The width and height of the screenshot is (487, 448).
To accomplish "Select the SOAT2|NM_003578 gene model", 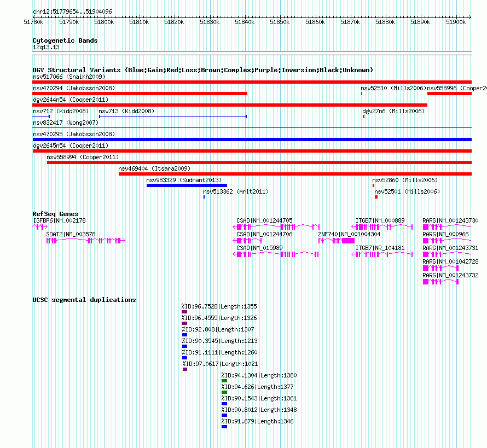I will point(86,241).
